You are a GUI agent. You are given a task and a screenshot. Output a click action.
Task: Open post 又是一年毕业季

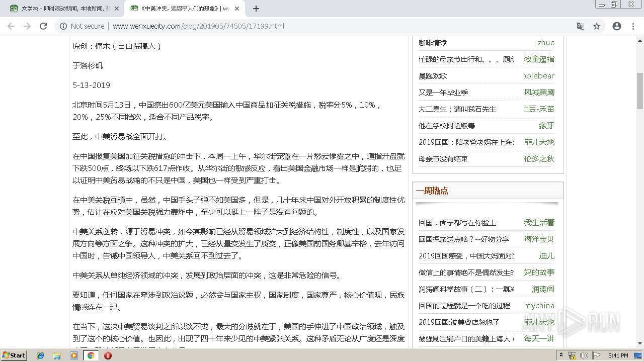tap(443, 93)
